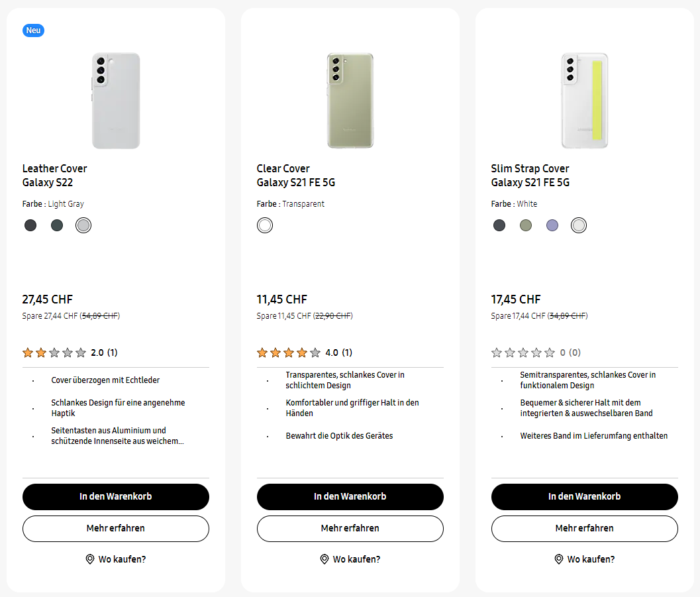This screenshot has height=597, width=700.
Task: Choose Light Gray swatch for Leather Cover
Action: [x=83, y=225]
